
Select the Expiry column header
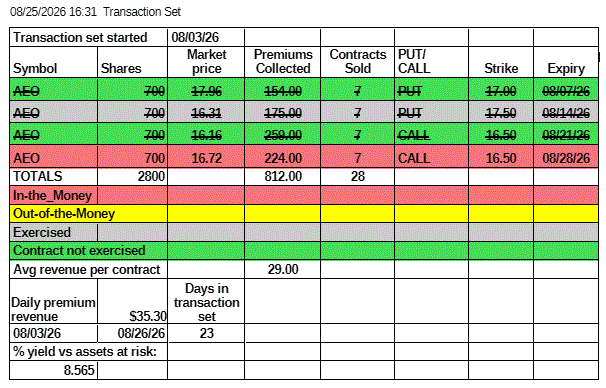click(x=566, y=62)
